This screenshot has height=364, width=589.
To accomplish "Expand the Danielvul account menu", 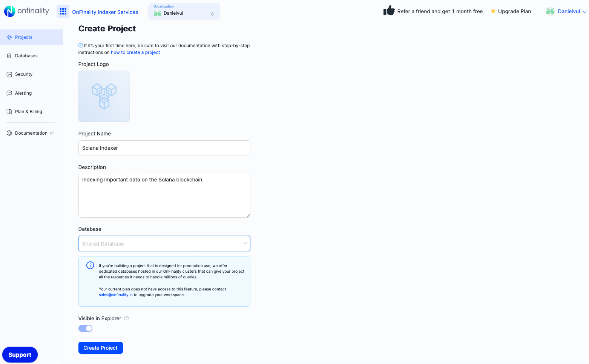I will (566, 11).
